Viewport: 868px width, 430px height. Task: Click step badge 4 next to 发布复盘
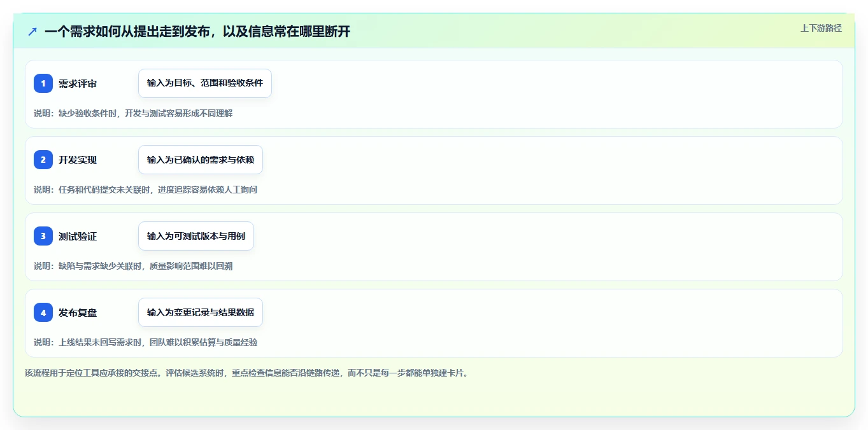pyautogui.click(x=43, y=312)
